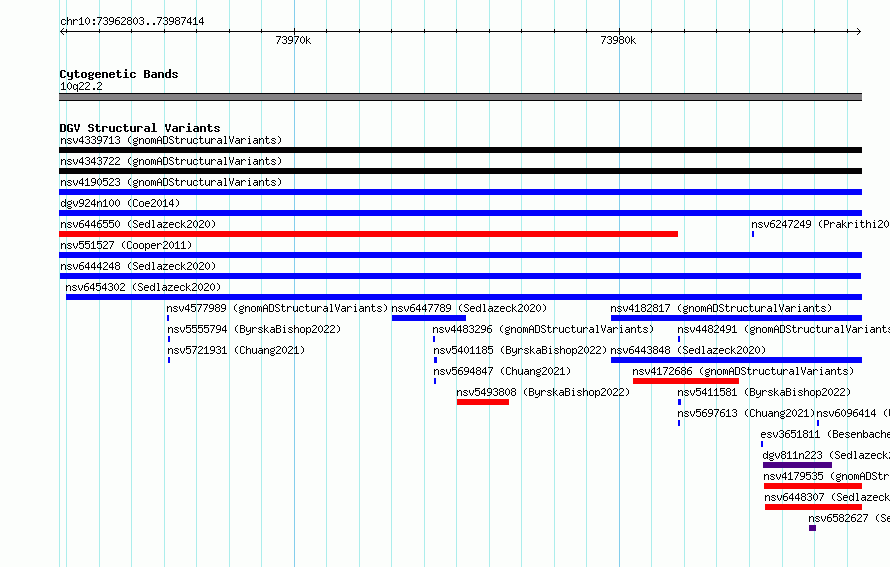This screenshot has width=890, height=567.
Task: Click nsv5721931 (Chuang2021) label
Action: pos(236,350)
